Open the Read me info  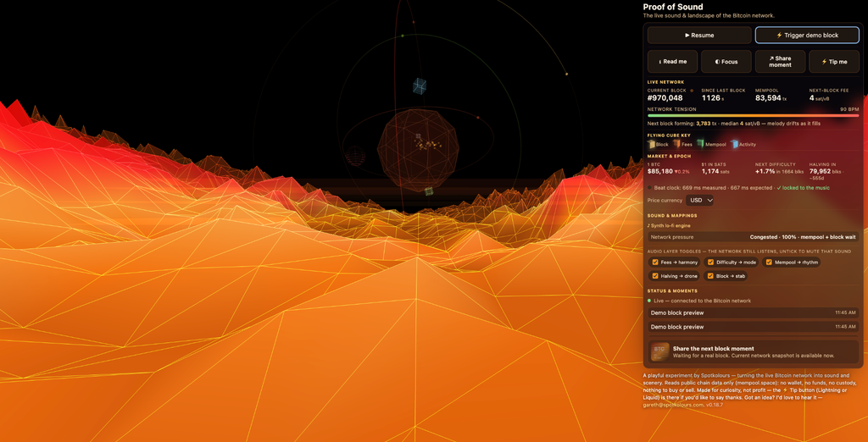pos(672,62)
